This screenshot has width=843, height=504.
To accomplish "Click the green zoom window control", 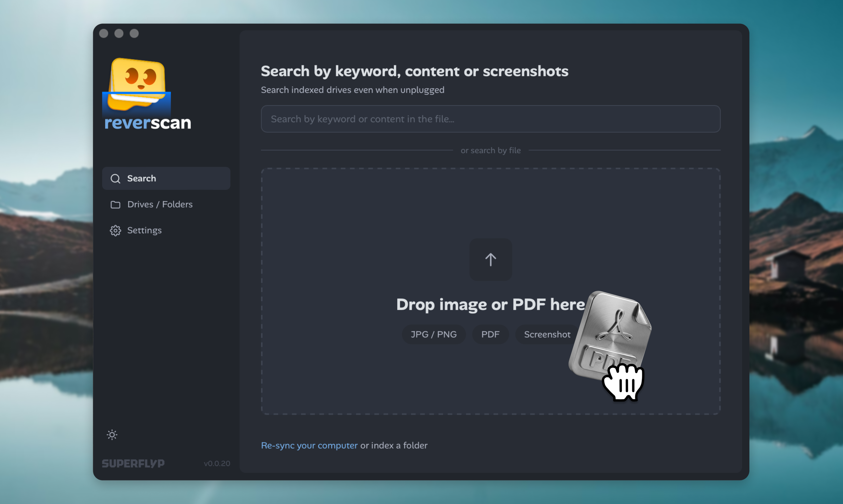I will click(x=134, y=33).
